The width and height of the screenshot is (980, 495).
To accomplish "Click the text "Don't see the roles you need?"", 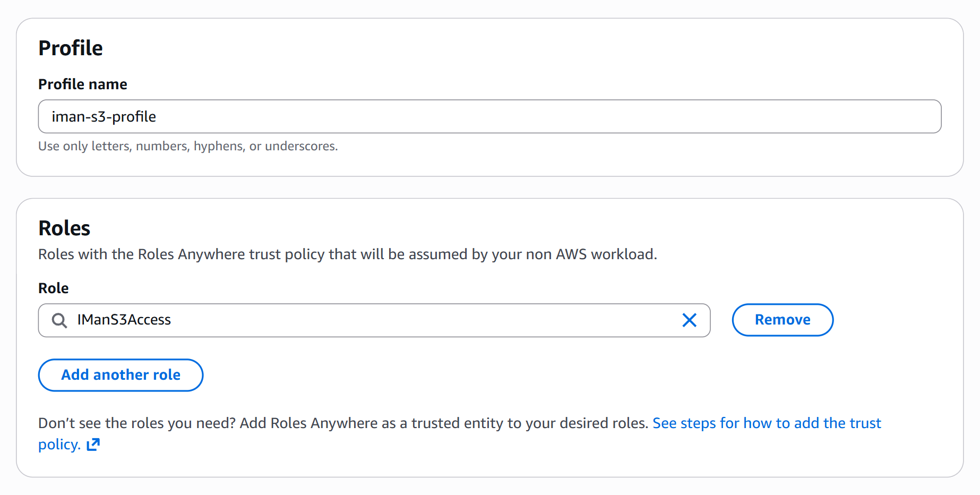I will pos(137,423).
